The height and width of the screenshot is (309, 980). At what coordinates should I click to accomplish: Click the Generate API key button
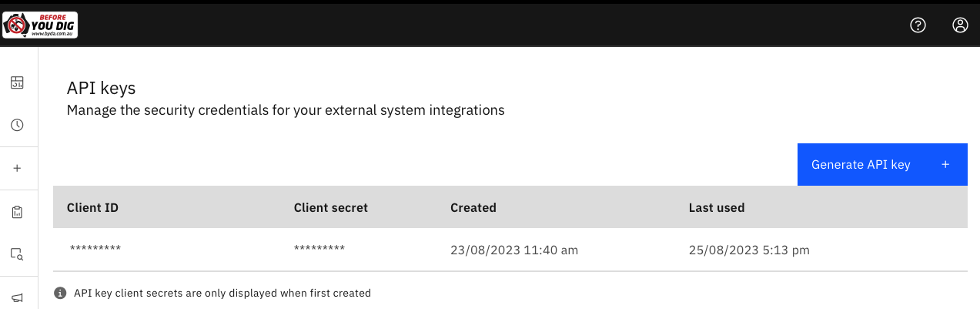tap(882, 164)
